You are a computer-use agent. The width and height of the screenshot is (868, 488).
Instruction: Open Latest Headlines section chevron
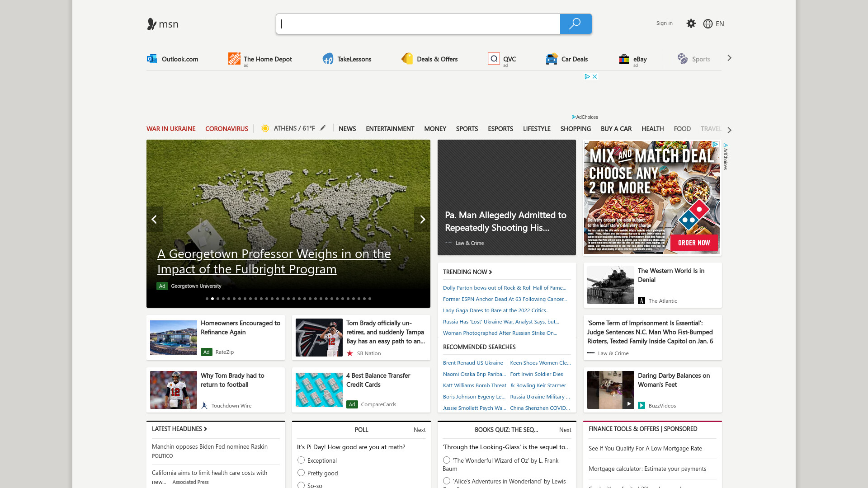tap(205, 429)
